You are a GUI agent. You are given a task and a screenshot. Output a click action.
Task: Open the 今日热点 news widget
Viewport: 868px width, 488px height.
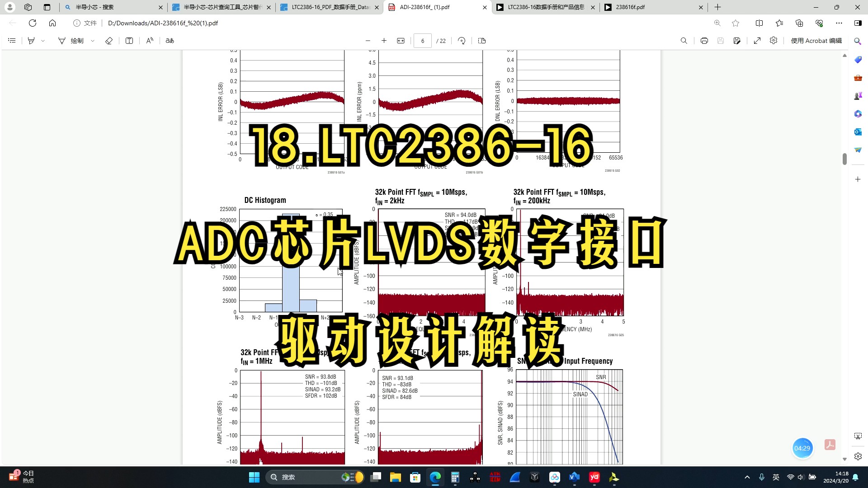22,477
